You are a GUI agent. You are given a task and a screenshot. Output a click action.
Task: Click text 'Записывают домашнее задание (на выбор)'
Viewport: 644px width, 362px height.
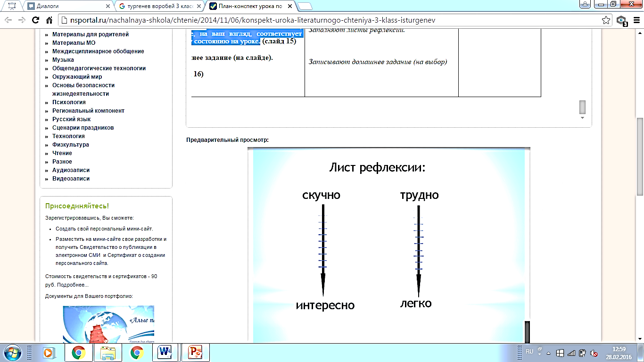(378, 62)
